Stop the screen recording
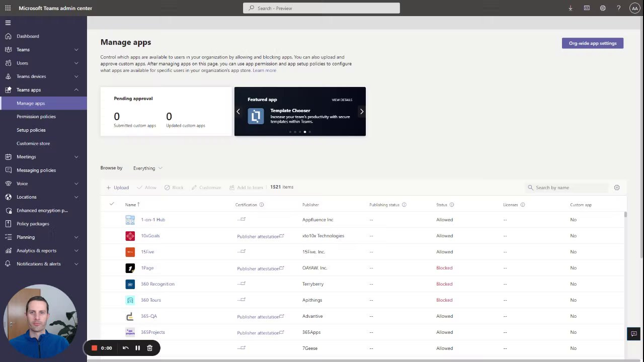644x362 pixels. [x=94, y=348]
